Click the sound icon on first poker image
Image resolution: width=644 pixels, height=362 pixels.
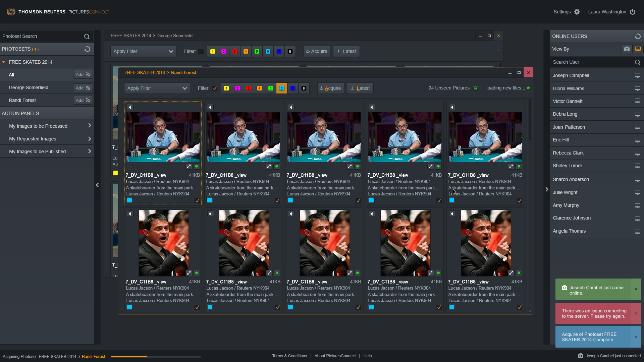point(130,107)
